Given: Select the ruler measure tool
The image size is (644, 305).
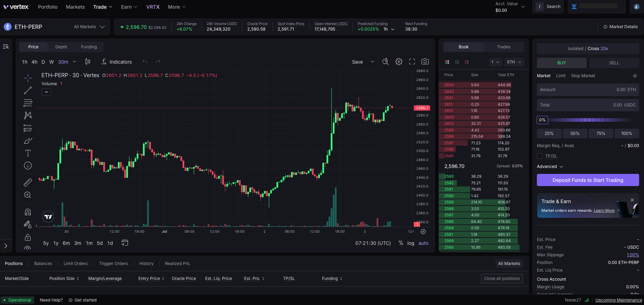Looking at the screenshot, I should (x=28, y=182).
